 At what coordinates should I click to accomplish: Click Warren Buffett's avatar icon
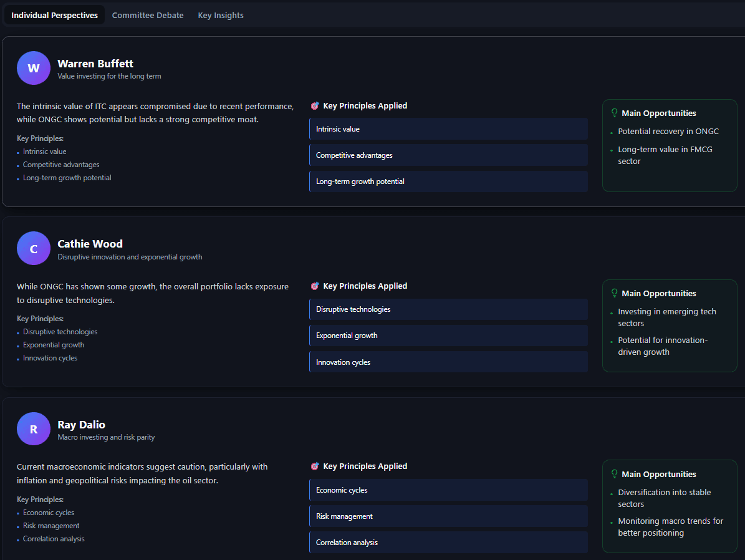(33, 68)
